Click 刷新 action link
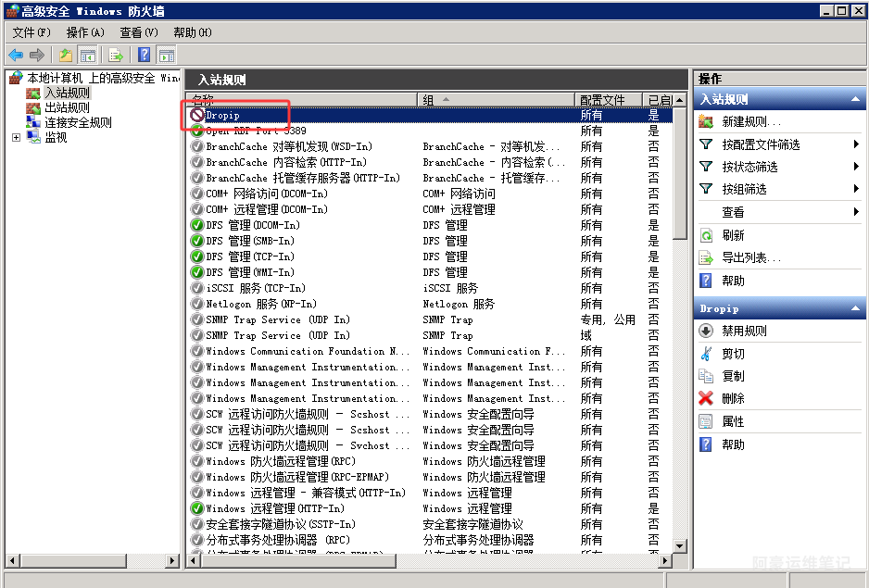The width and height of the screenshot is (869, 588). (733, 235)
